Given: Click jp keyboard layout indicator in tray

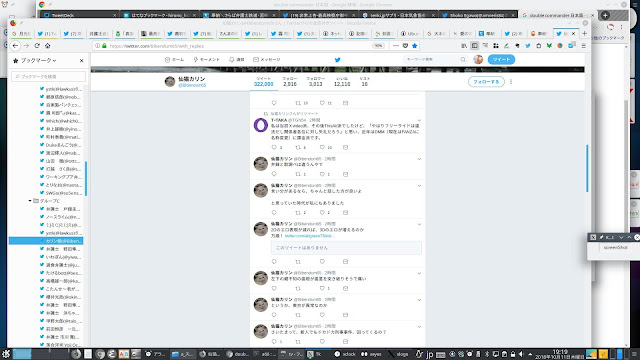Looking at the screenshot, I should coord(429,354).
